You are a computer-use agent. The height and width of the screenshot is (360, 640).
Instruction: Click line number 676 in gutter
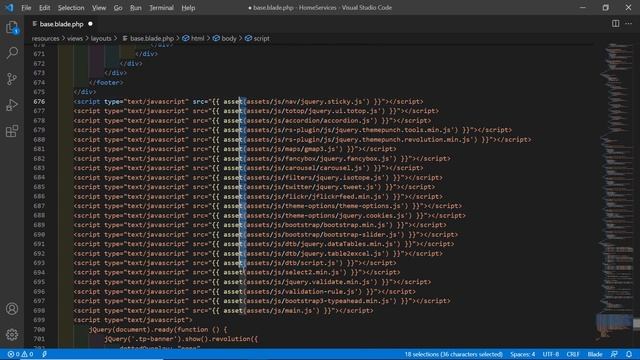click(x=40, y=102)
